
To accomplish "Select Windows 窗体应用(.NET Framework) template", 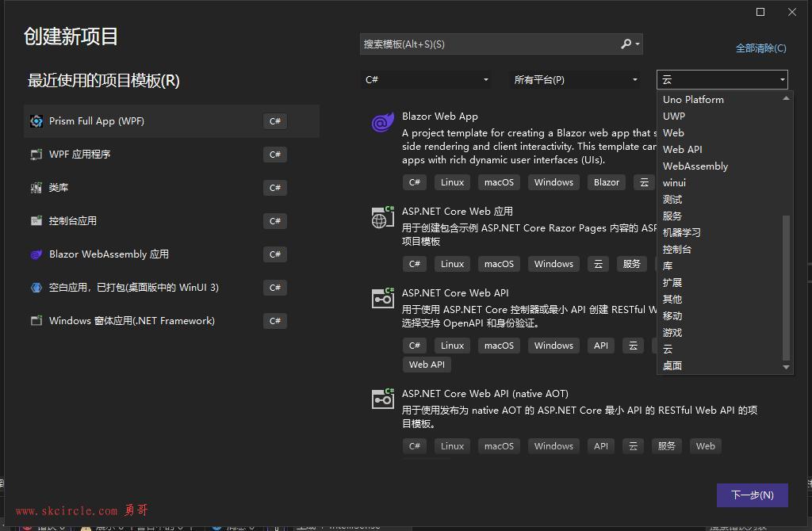I will tap(171, 321).
